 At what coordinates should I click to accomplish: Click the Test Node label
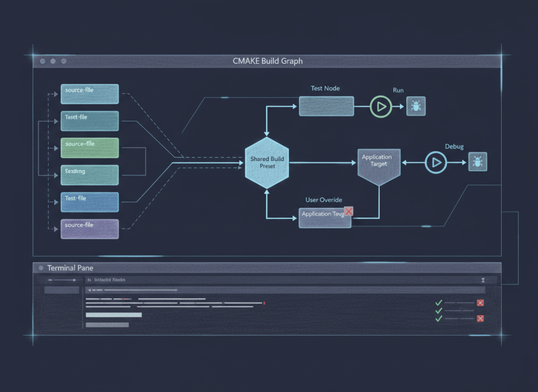tap(325, 88)
